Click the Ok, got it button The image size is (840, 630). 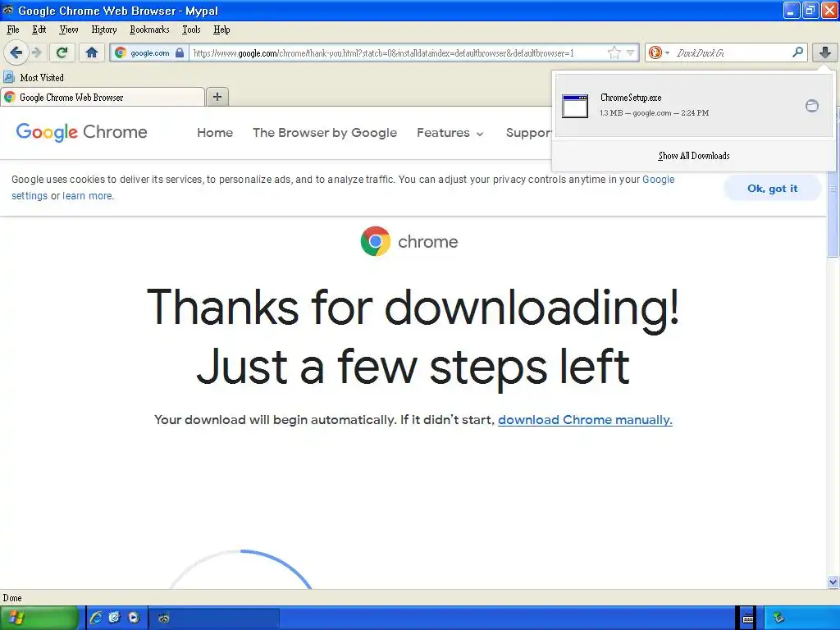773,188
